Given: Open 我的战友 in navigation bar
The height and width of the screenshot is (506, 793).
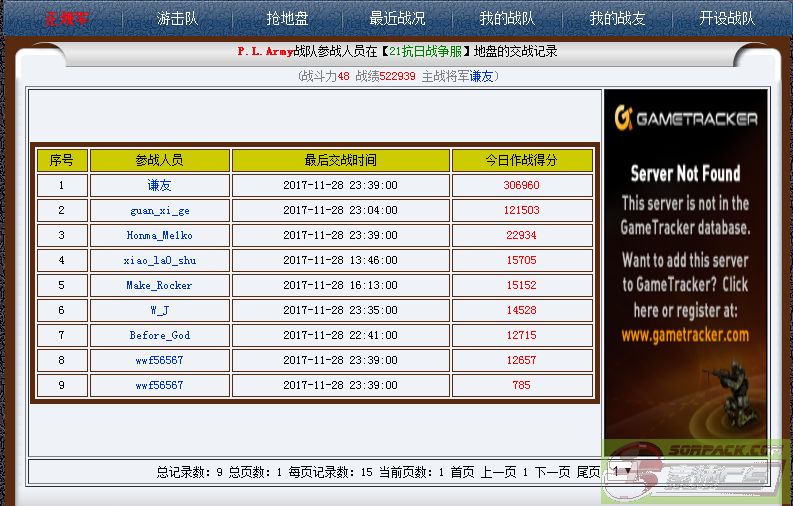Looking at the screenshot, I should click(x=617, y=18).
